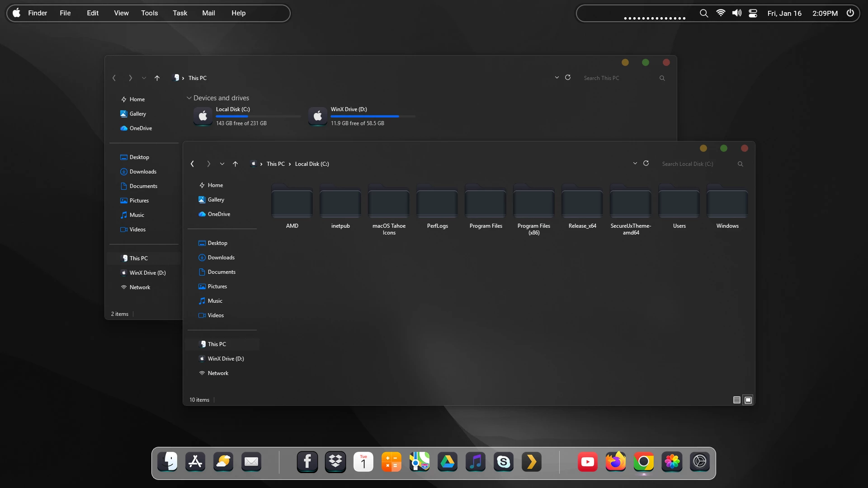Select the macOS Tahoe Icons folder
868x488 pixels.
[389, 210]
